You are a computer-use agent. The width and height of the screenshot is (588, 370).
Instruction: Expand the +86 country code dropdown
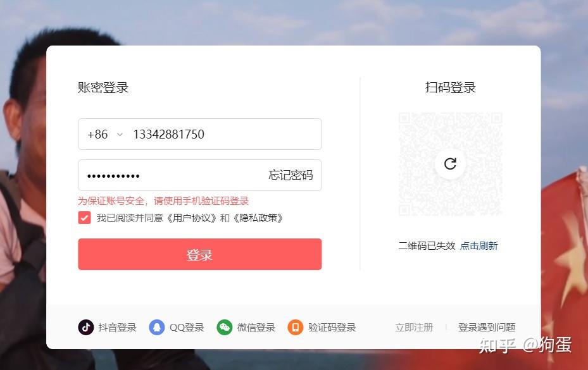click(x=105, y=134)
